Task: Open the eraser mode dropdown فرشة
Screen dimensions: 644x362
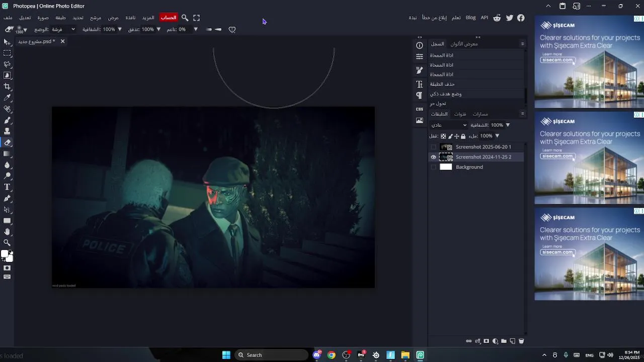Action: pos(63,30)
